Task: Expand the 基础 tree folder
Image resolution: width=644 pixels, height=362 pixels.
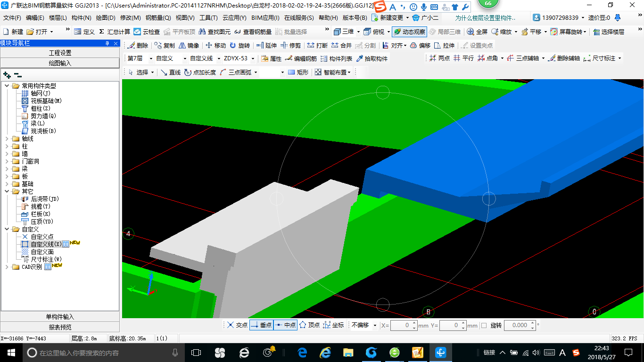Action: 7,184
